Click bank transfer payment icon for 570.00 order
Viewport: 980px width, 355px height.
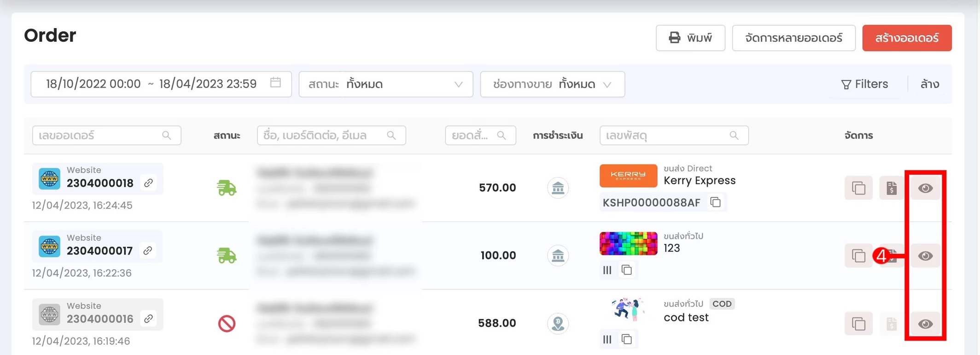coord(558,188)
